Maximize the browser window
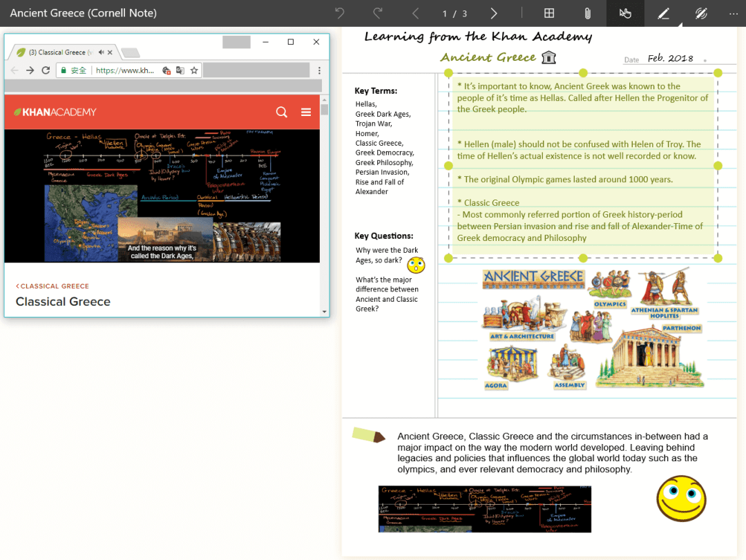This screenshot has height=560, width=746. click(x=291, y=42)
